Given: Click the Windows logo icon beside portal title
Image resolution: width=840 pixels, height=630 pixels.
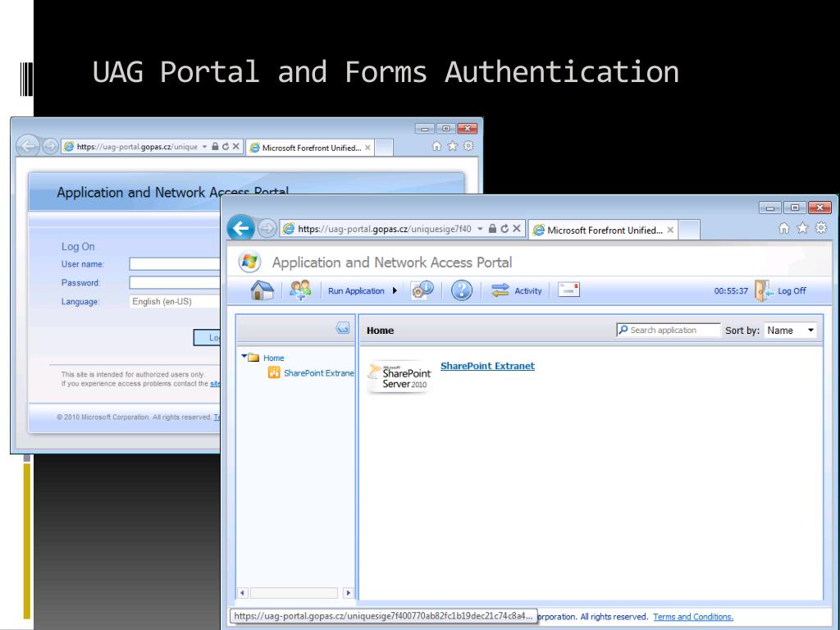Looking at the screenshot, I should coord(249,262).
